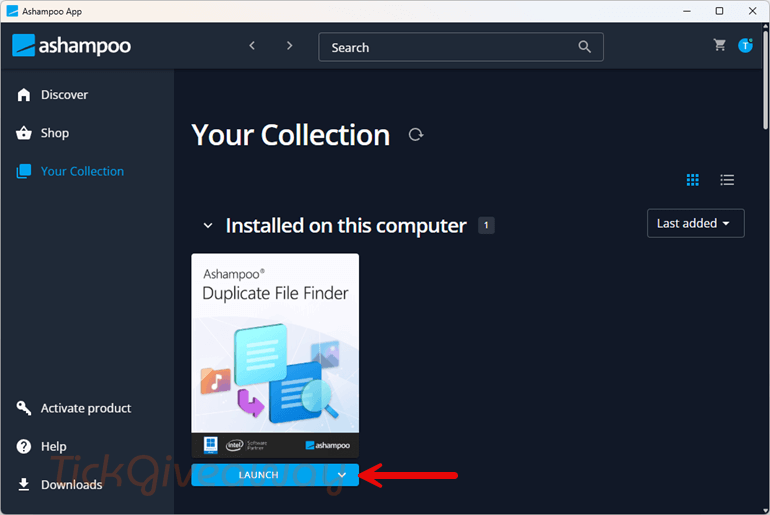Image resolution: width=770 pixels, height=515 pixels.
Task: Click the installed count badge 1
Action: click(486, 225)
